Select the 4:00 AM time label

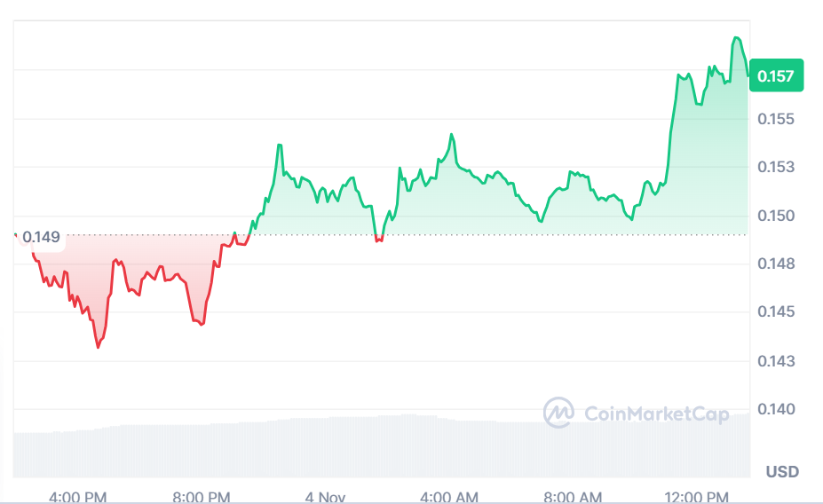448,495
